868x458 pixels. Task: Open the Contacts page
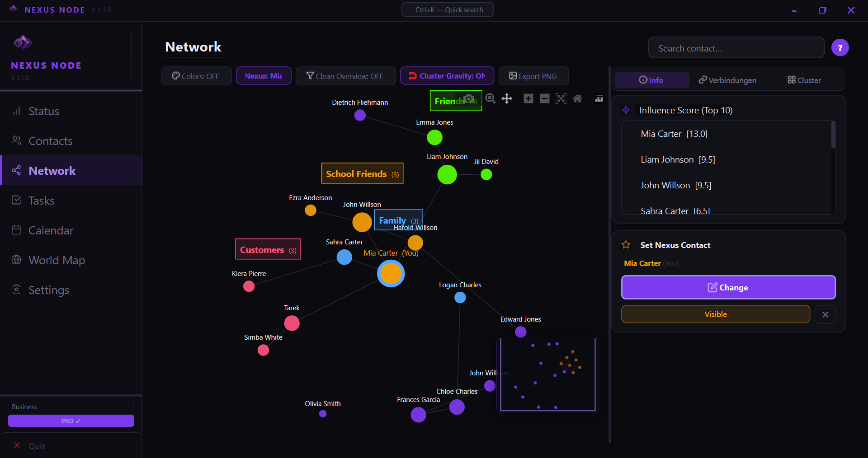coord(71,141)
